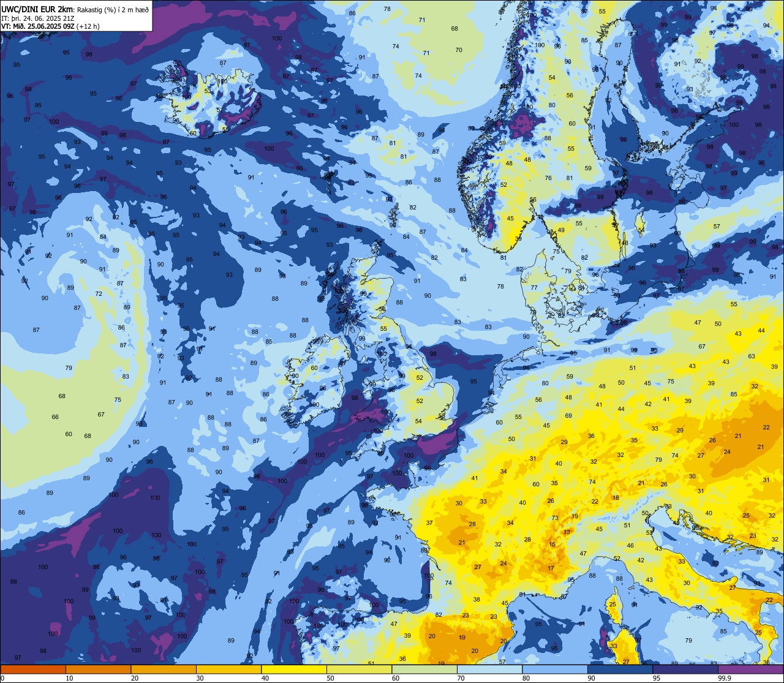784x683 pixels.
Task: Click the 70–80% light blue legend segment
Action: [x=489, y=670]
